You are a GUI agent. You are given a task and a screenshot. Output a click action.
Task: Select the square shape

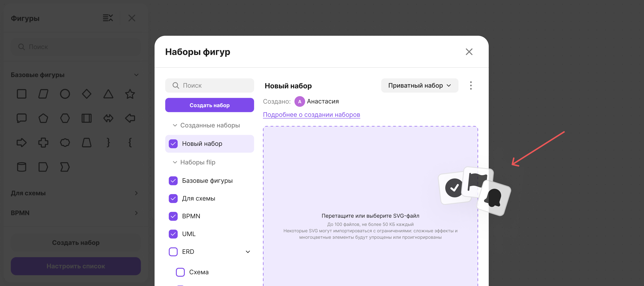point(21,94)
